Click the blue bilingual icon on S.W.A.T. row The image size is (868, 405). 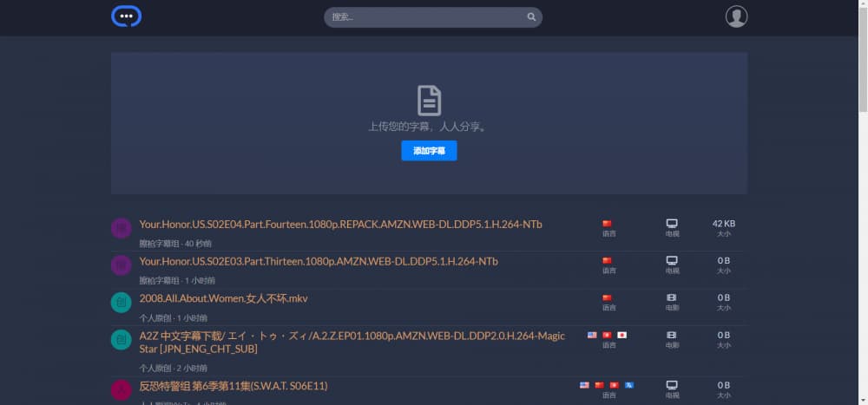pos(629,385)
